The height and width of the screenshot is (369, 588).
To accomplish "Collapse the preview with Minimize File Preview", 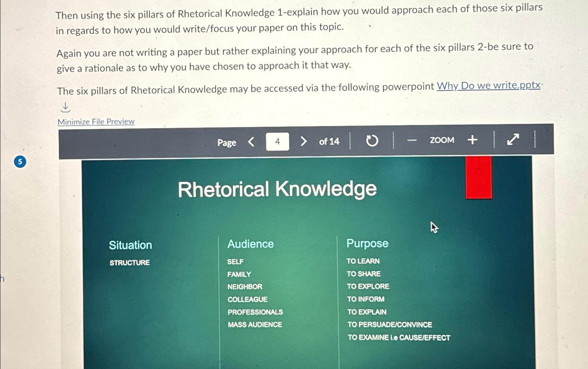I will pyautogui.click(x=95, y=121).
